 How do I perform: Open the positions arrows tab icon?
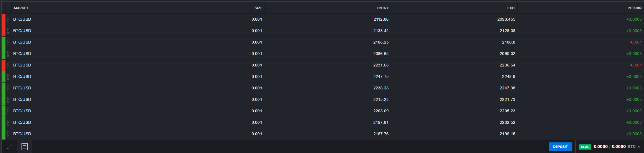[9, 147]
